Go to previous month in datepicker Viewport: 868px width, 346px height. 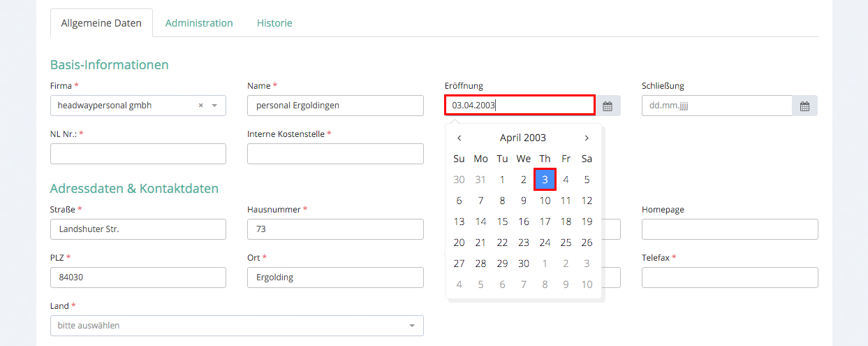tap(459, 138)
